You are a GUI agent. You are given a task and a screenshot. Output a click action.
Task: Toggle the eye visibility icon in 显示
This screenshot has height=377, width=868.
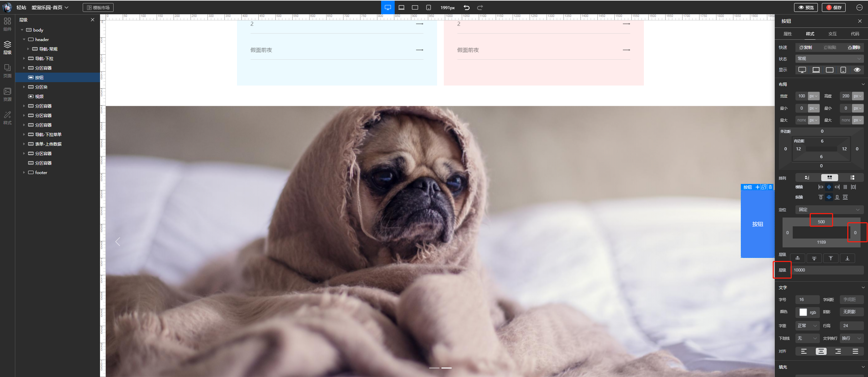coord(857,70)
